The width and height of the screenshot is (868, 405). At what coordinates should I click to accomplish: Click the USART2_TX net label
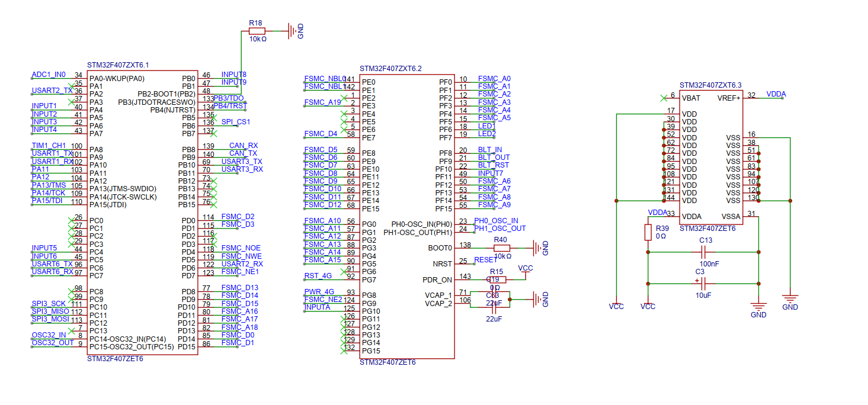point(52,91)
